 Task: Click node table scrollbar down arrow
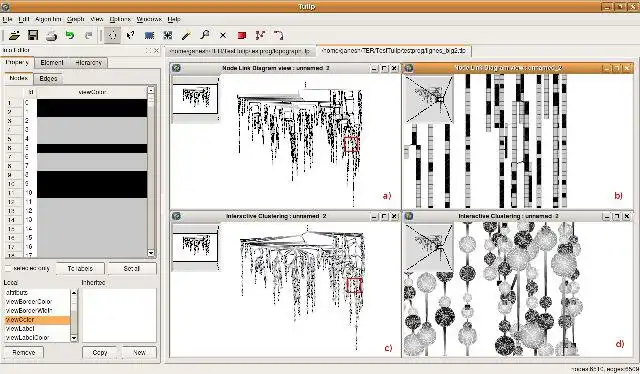point(151,253)
